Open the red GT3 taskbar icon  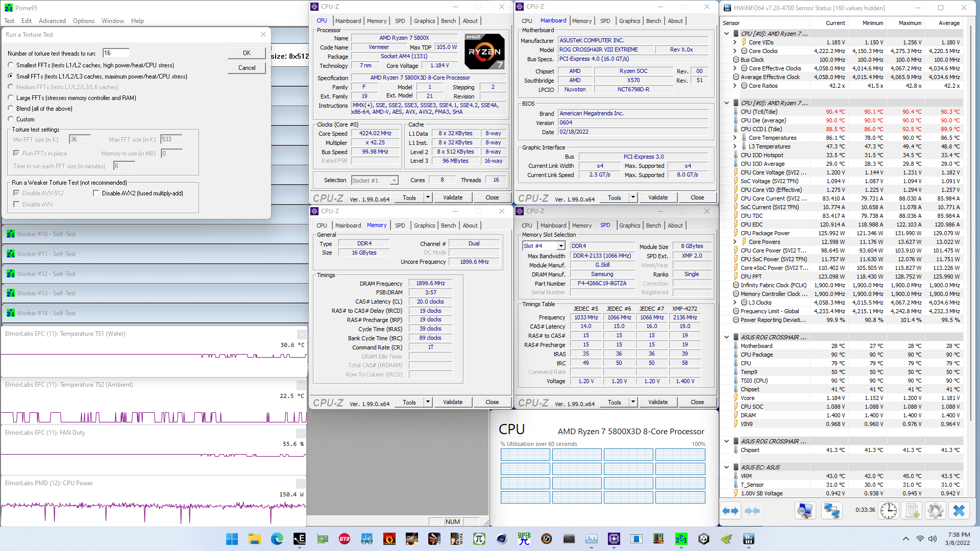pos(344,539)
